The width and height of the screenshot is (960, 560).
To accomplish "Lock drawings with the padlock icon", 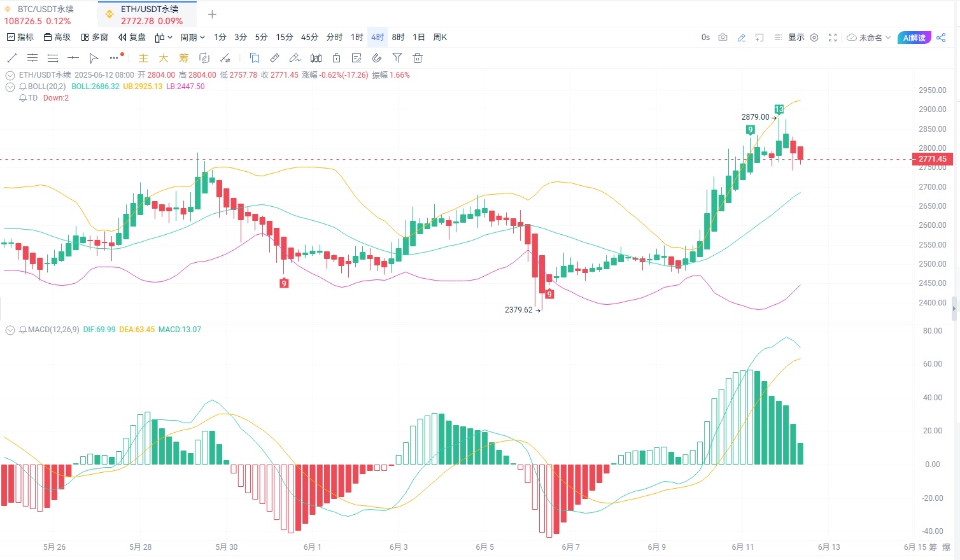I will point(336,58).
